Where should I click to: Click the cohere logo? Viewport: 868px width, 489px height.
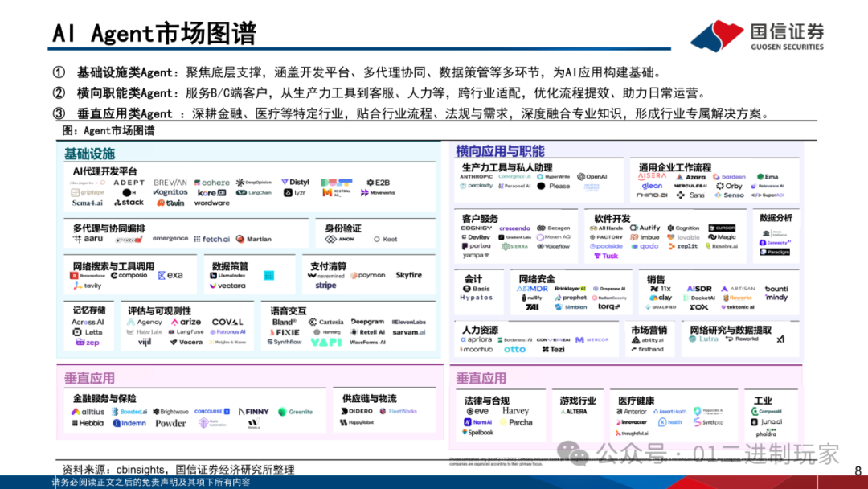pos(212,183)
